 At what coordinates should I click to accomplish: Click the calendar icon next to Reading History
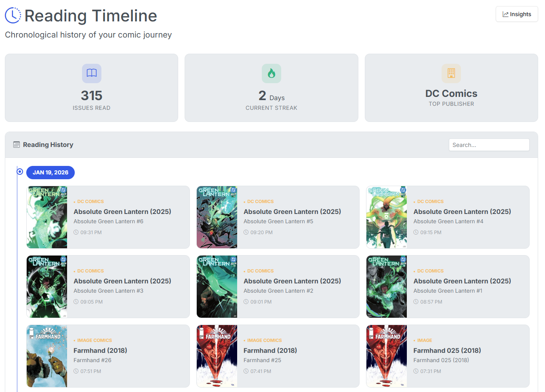click(16, 145)
